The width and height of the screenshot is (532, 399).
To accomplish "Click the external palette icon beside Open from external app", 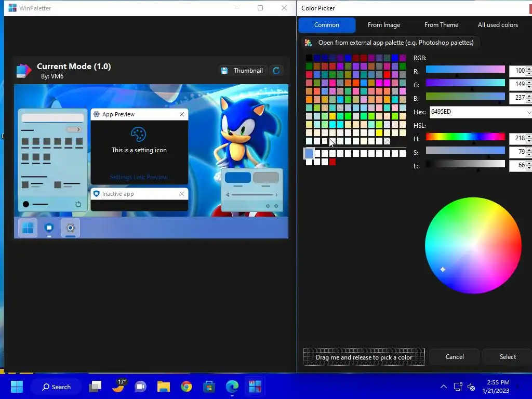I will [x=308, y=43].
